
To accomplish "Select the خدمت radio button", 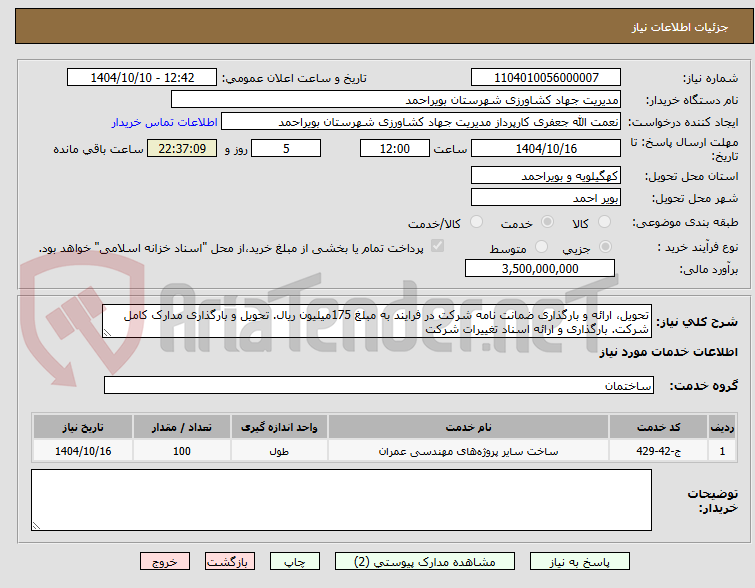I will coord(547,222).
